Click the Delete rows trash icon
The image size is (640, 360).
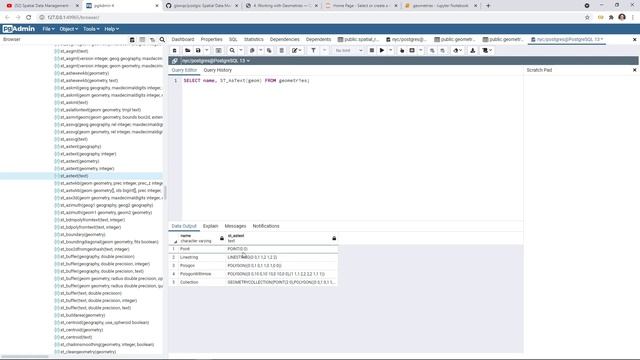click(281, 51)
